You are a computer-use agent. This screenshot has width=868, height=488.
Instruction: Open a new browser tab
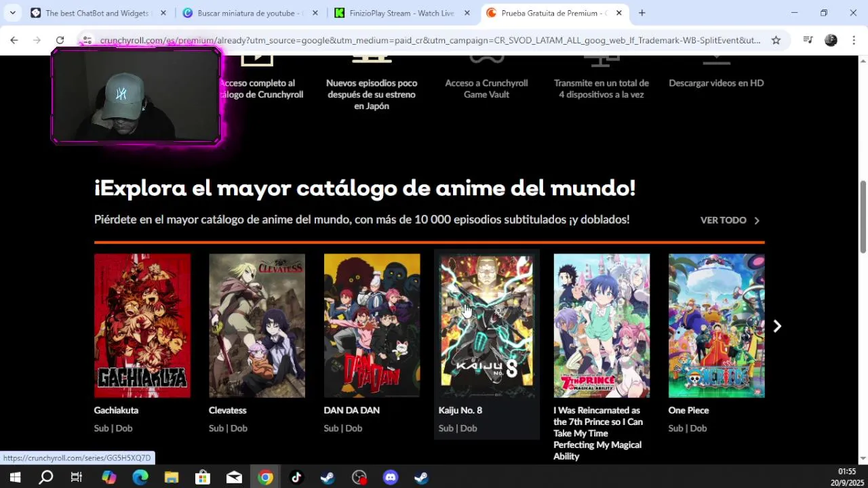pos(642,13)
